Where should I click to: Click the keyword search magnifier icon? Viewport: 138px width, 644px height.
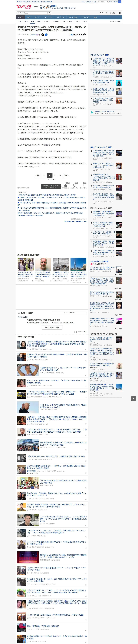(x=49, y=13)
